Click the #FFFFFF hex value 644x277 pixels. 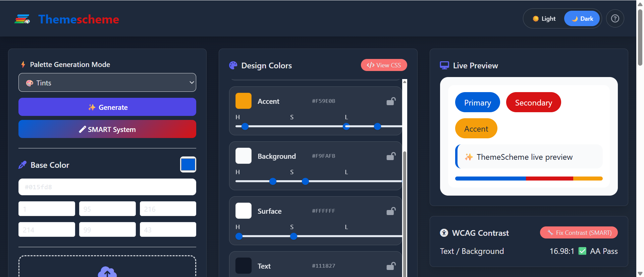[x=324, y=211]
